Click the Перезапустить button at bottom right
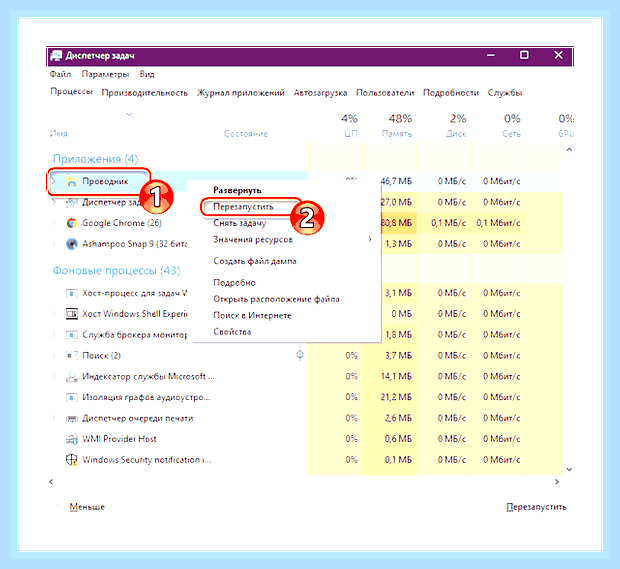This screenshot has height=569, width=620. (536, 507)
